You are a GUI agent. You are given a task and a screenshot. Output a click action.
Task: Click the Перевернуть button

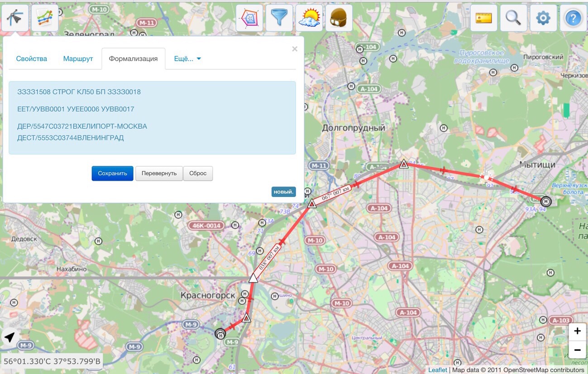coord(159,173)
